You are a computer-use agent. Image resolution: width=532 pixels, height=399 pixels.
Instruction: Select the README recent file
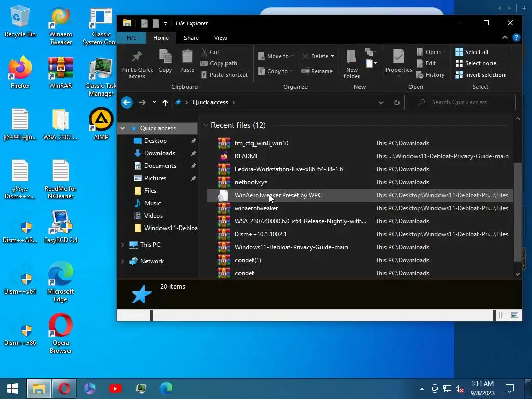pos(360,156)
